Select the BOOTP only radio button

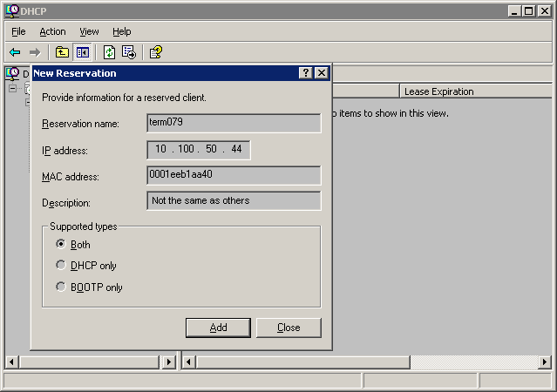[61, 287]
